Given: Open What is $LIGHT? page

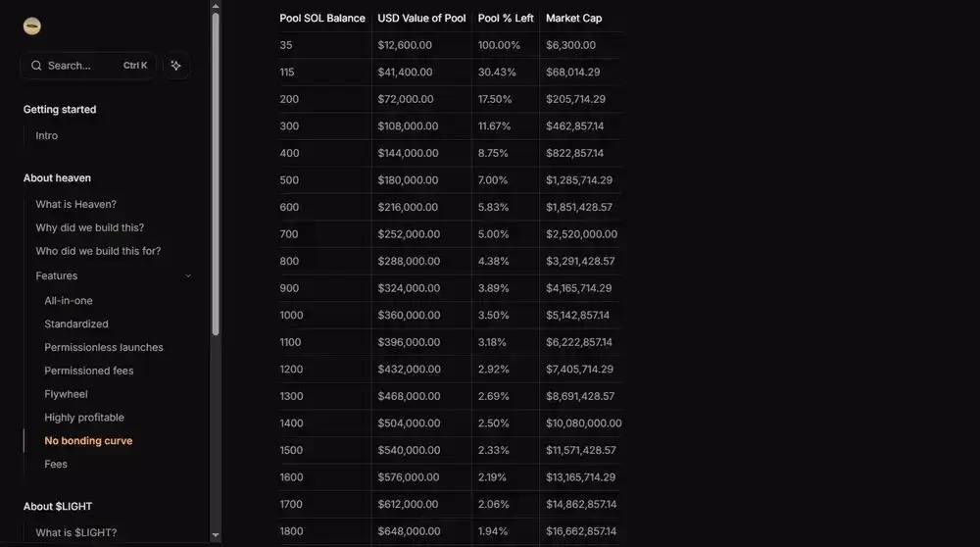Looking at the screenshot, I should [x=76, y=532].
